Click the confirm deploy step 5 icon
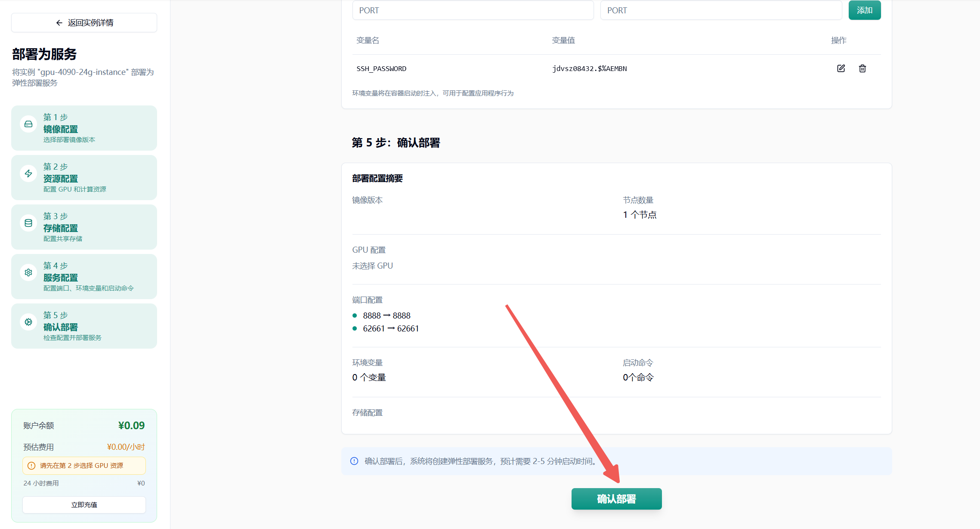This screenshot has width=980, height=529. 28,322
